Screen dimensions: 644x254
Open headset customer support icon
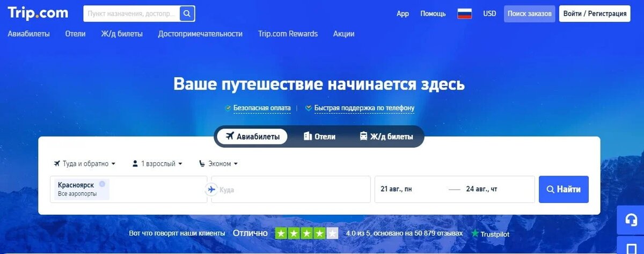632,219
